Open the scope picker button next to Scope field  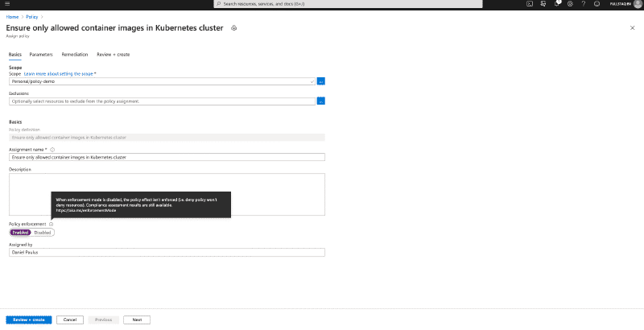coord(320,81)
